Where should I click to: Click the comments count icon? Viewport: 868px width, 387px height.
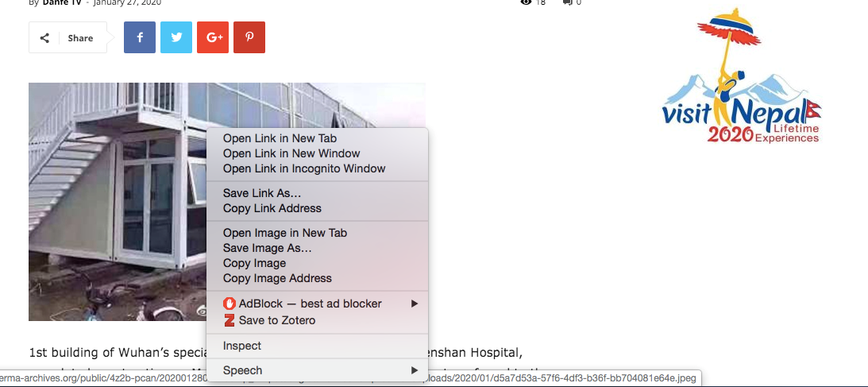tap(567, 2)
